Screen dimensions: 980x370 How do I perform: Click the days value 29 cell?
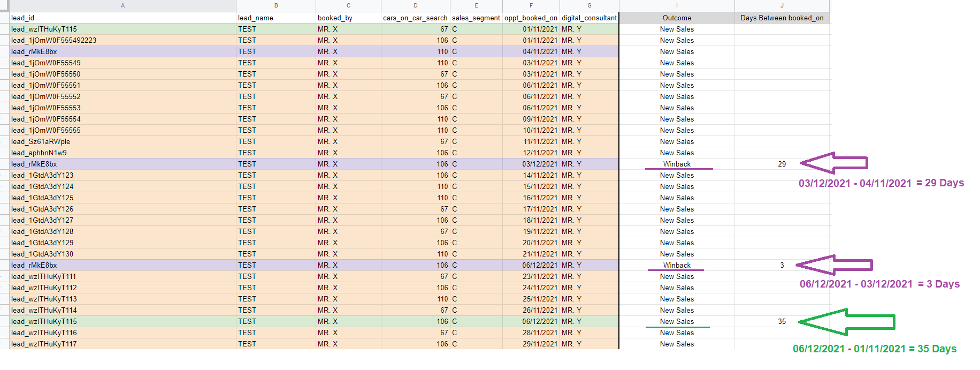(x=782, y=164)
